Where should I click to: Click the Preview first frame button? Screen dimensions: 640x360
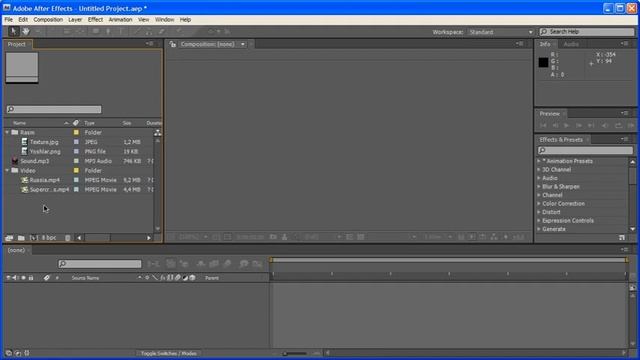(543, 126)
